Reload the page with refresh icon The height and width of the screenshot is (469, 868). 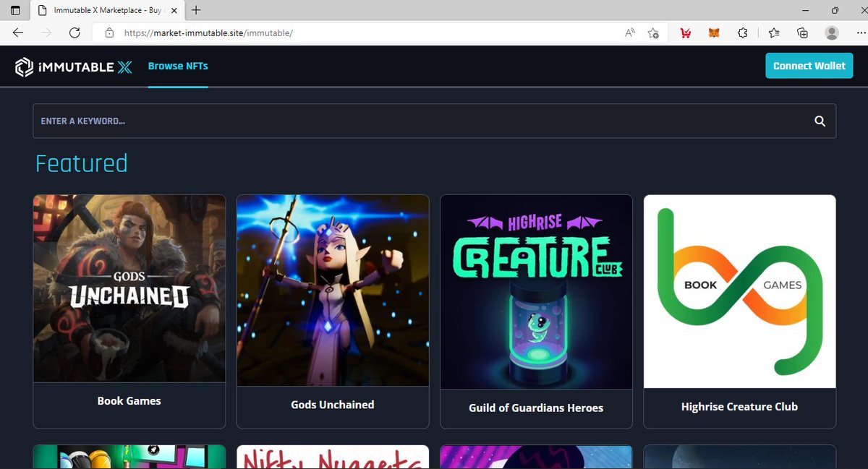75,33
